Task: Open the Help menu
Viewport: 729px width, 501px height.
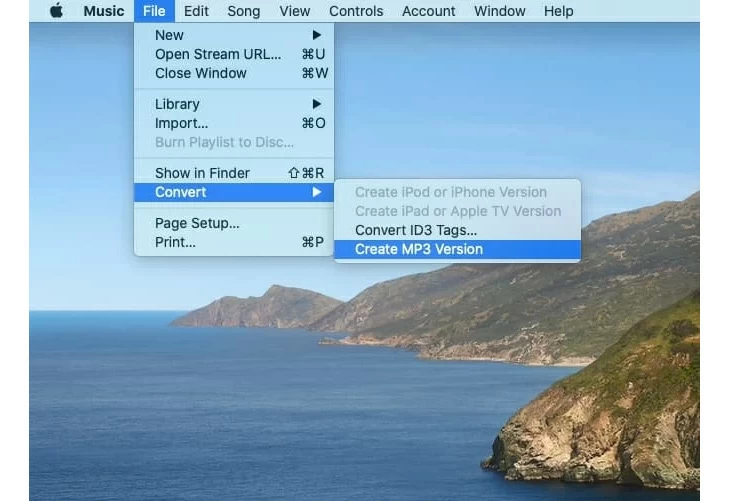Action: click(x=558, y=11)
